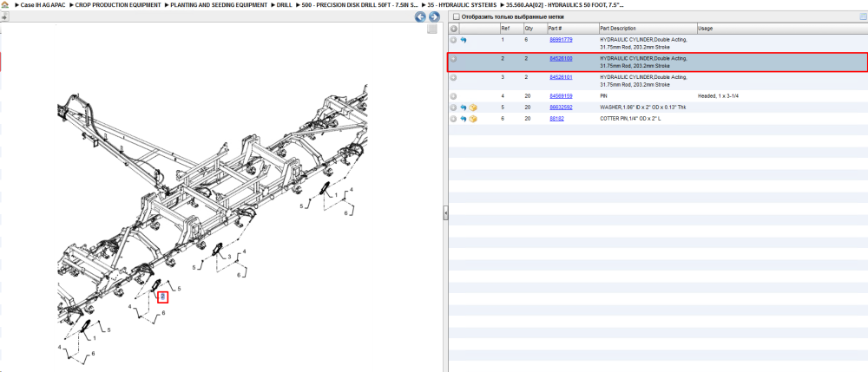The image size is (868, 372).
Task: Navigate to the next diagram with right arrow
Action: 433,17
